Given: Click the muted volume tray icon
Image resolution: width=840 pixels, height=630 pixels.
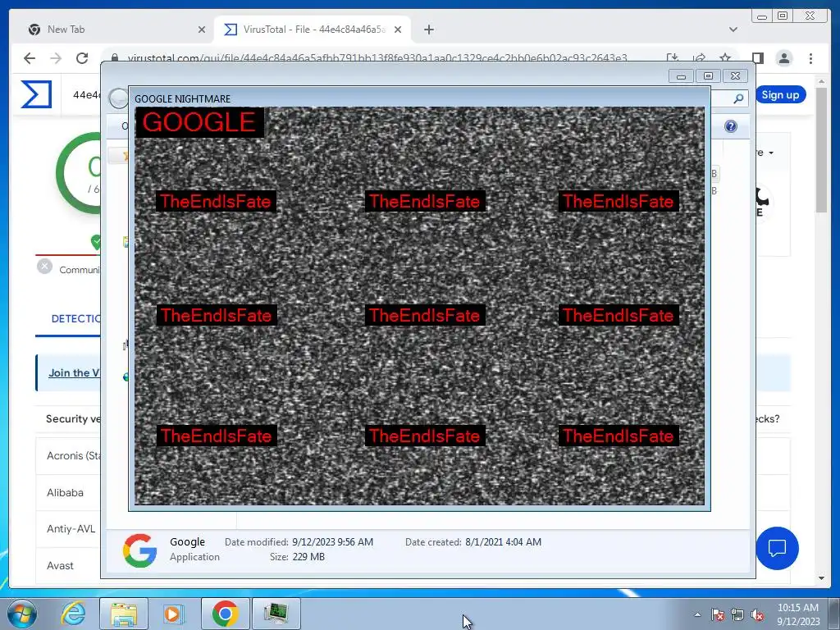Looking at the screenshot, I should click(x=757, y=614).
